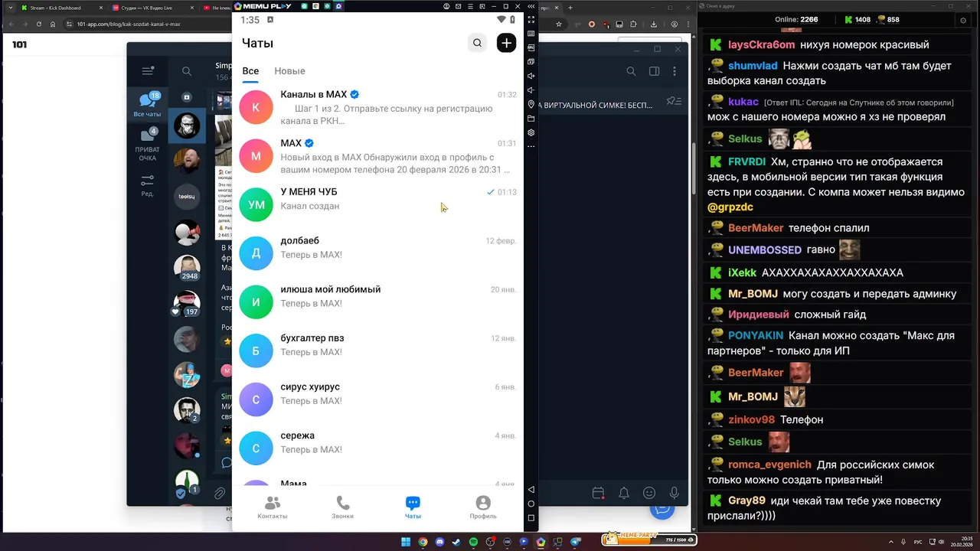Click MEmu keyboard mapping icon
The height and width of the screenshot is (551, 980).
pos(531,34)
